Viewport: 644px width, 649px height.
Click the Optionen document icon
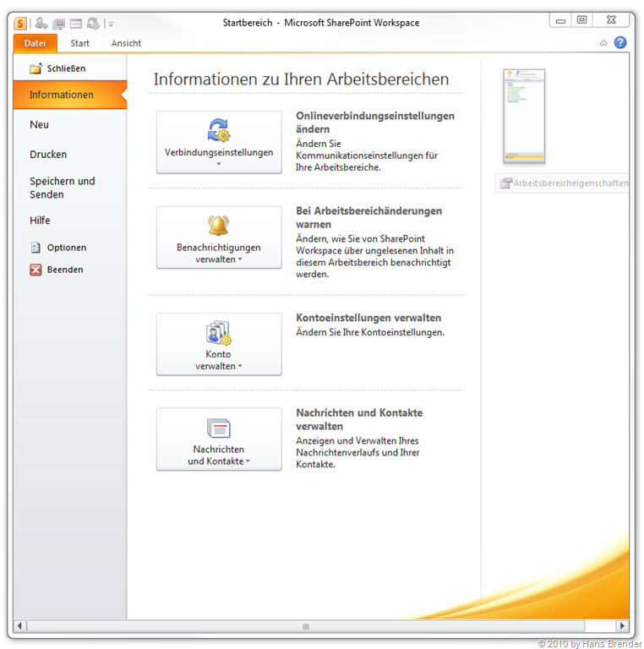coord(35,248)
